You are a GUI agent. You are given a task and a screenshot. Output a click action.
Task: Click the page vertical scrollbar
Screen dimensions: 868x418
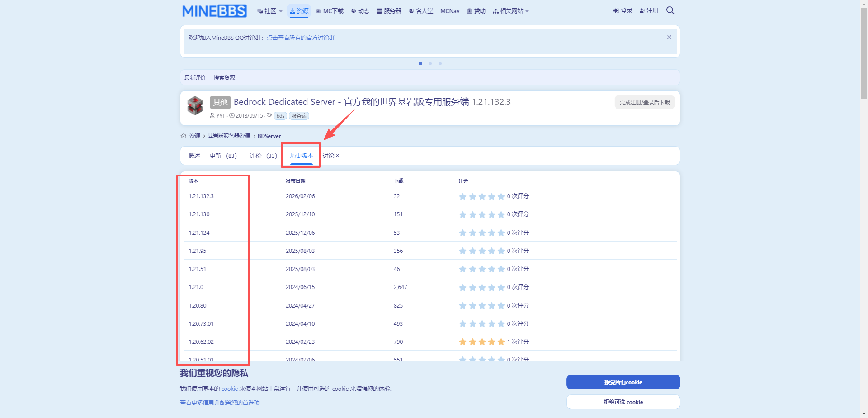click(863, 208)
